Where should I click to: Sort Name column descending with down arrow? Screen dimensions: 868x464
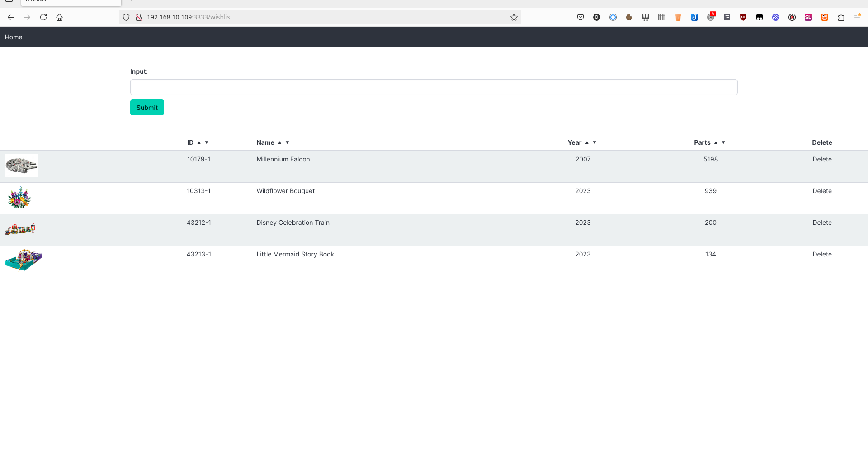(287, 142)
